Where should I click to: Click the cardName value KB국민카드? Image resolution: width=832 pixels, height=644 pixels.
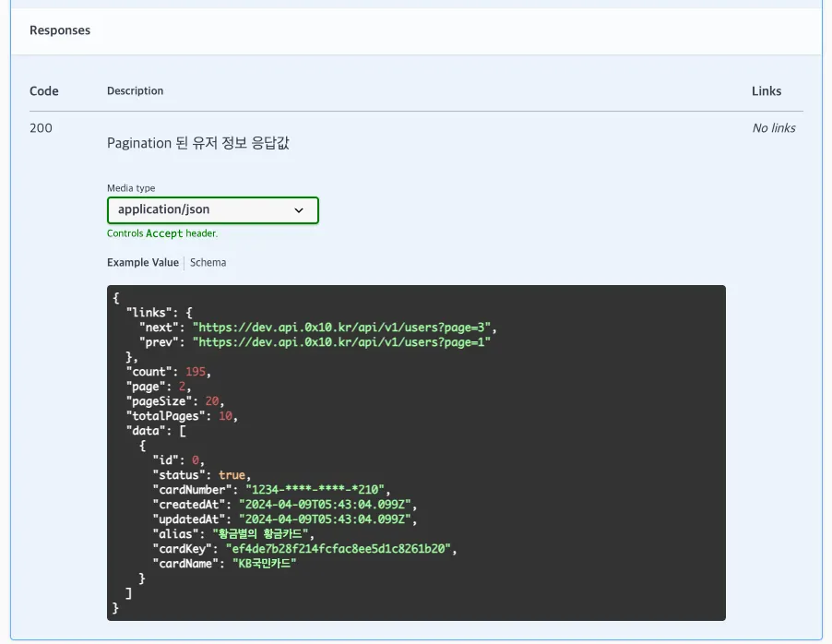pos(264,564)
